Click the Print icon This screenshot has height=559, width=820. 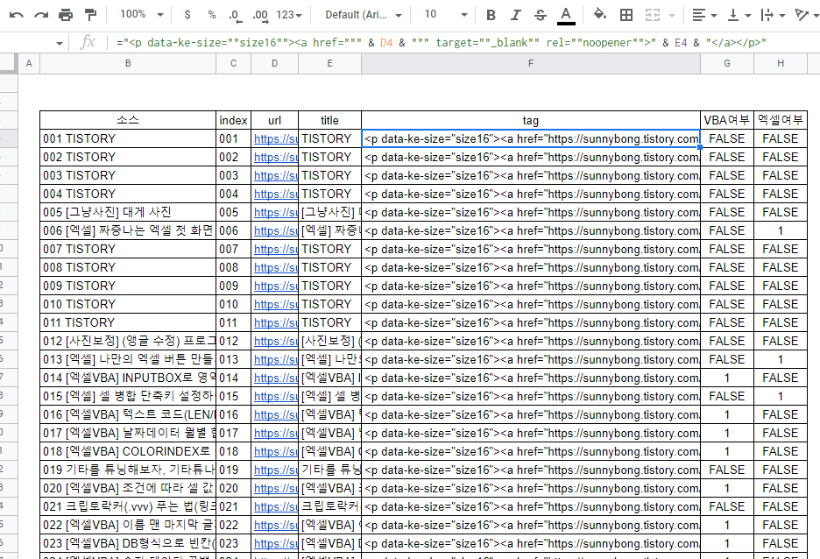[x=65, y=15]
